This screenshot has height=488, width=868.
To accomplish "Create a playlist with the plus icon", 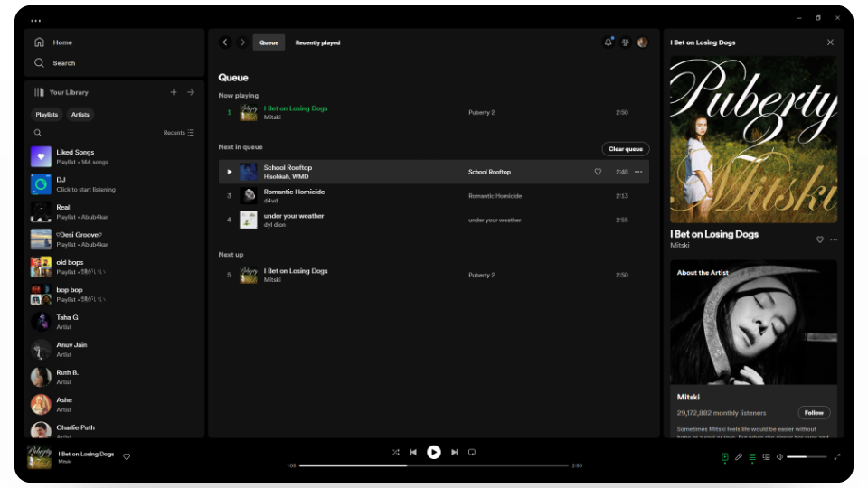I will (174, 92).
